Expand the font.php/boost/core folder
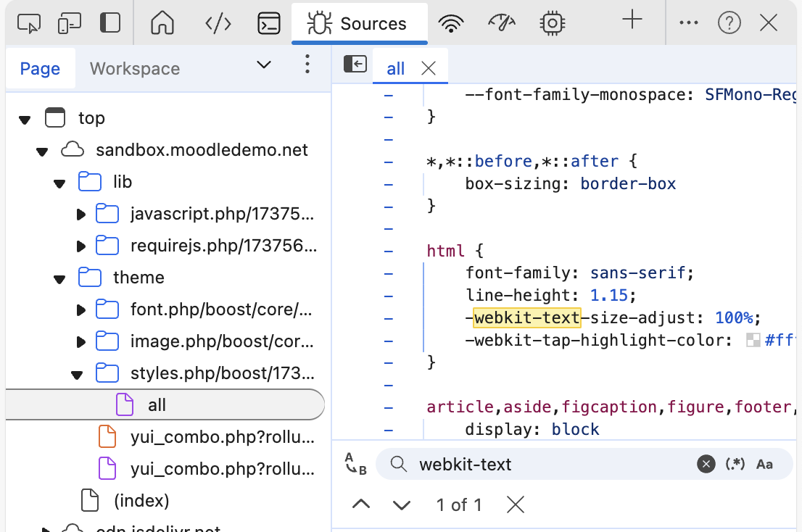 pos(80,310)
